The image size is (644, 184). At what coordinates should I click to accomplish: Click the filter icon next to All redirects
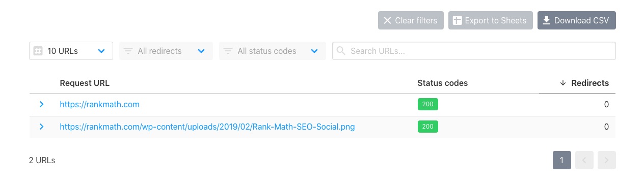(x=128, y=51)
